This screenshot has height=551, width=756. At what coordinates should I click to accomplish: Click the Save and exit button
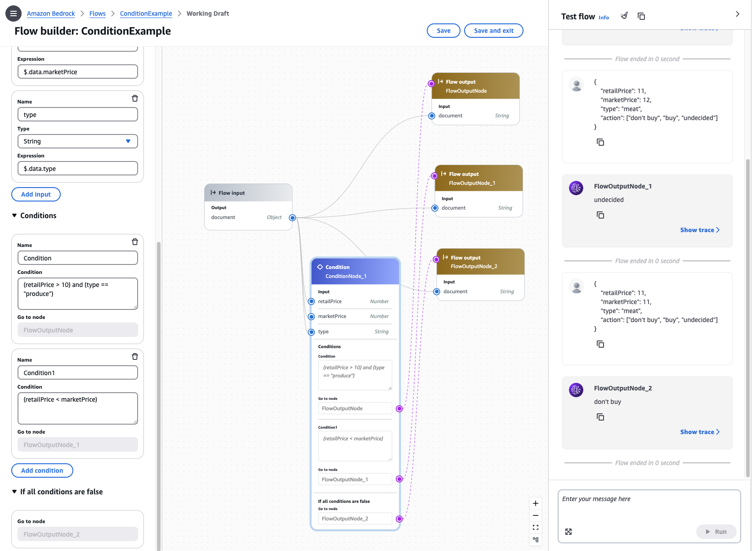pyautogui.click(x=493, y=31)
